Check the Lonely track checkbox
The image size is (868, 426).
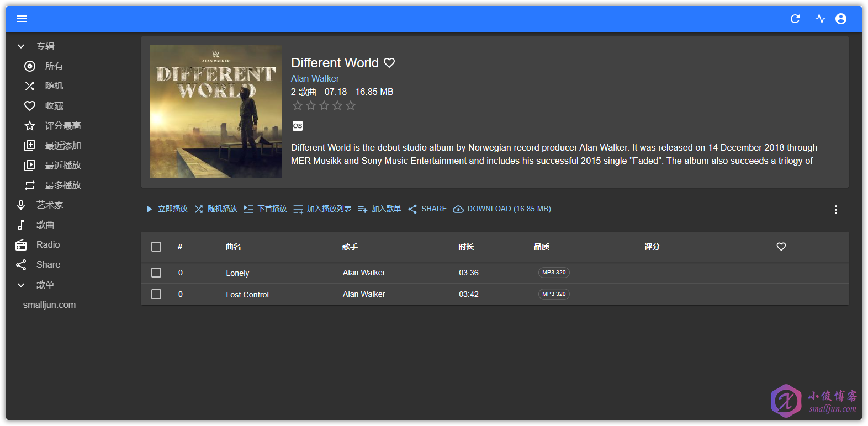coord(156,273)
